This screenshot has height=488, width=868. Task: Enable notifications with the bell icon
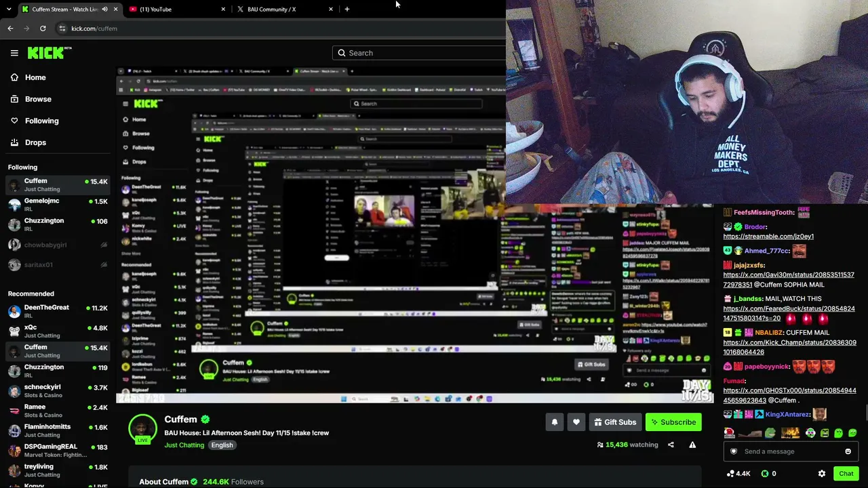click(x=555, y=422)
